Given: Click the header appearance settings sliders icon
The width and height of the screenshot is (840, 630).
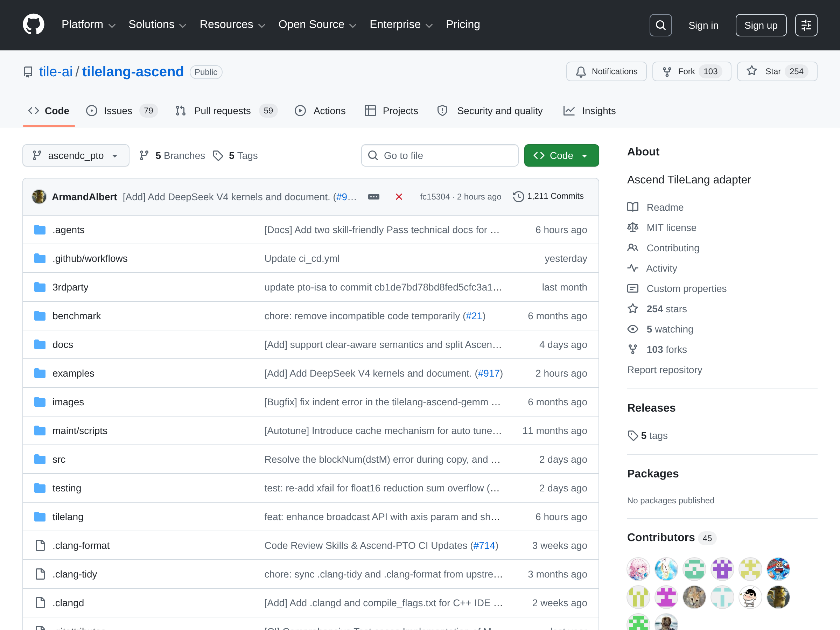Looking at the screenshot, I should pyautogui.click(x=806, y=25).
